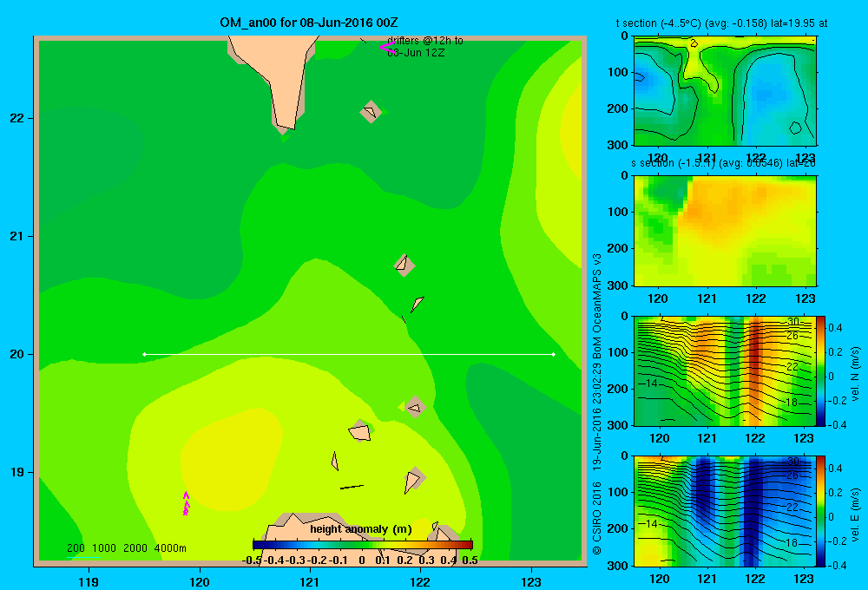
Task: Click the white section line at latitude 20
Action: (349, 354)
